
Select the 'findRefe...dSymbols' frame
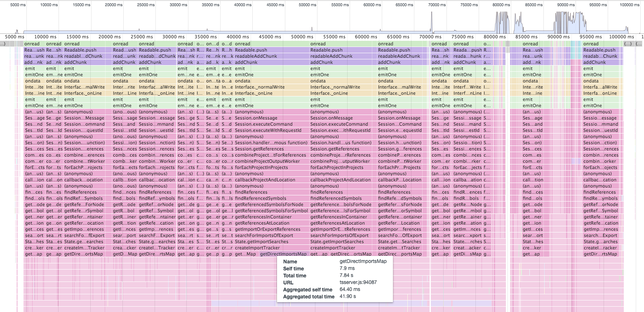click(x=400, y=199)
